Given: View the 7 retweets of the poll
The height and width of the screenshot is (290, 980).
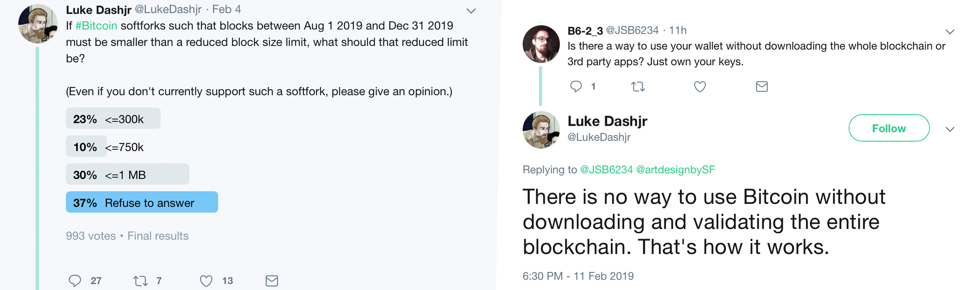Looking at the screenshot, I should (x=159, y=281).
